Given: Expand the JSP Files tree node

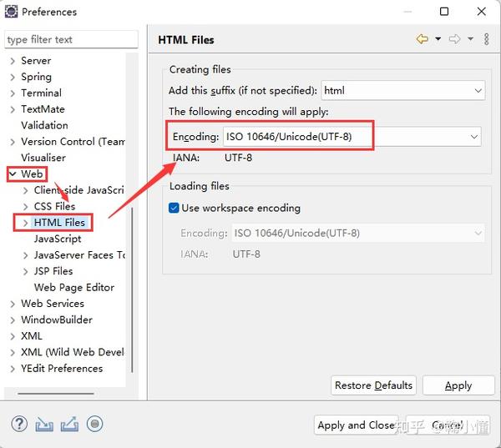Looking at the screenshot, I should [x=26, y=271].
